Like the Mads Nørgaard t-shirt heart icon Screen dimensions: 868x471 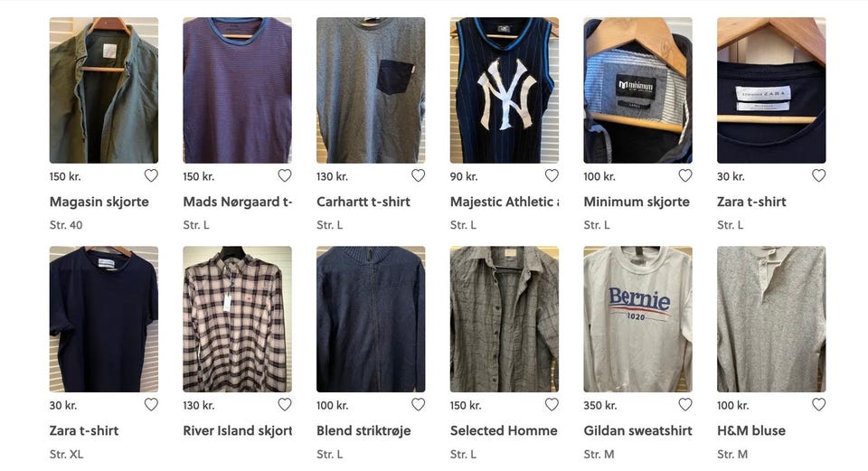(285, 175)
